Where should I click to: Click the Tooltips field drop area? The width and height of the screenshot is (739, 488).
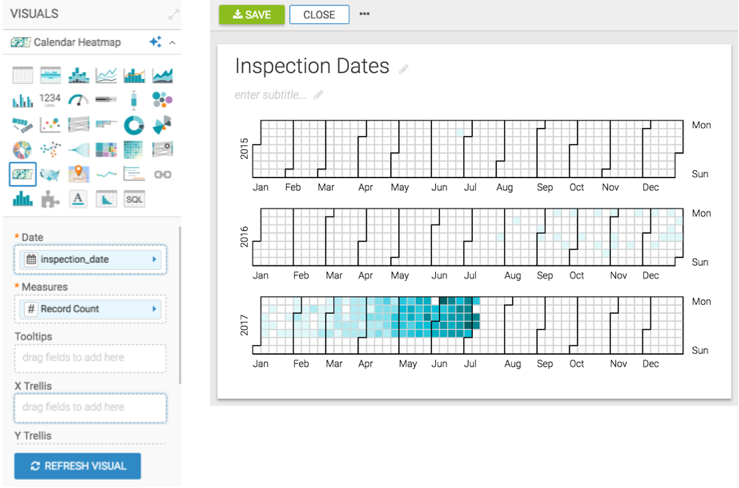[90, 358]
